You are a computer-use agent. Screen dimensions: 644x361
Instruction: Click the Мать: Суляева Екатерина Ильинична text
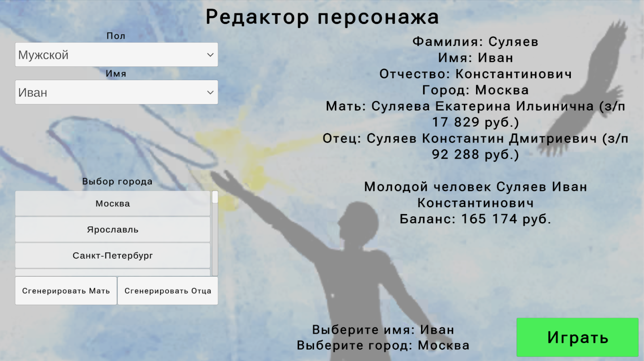click(x=460, y=106)
